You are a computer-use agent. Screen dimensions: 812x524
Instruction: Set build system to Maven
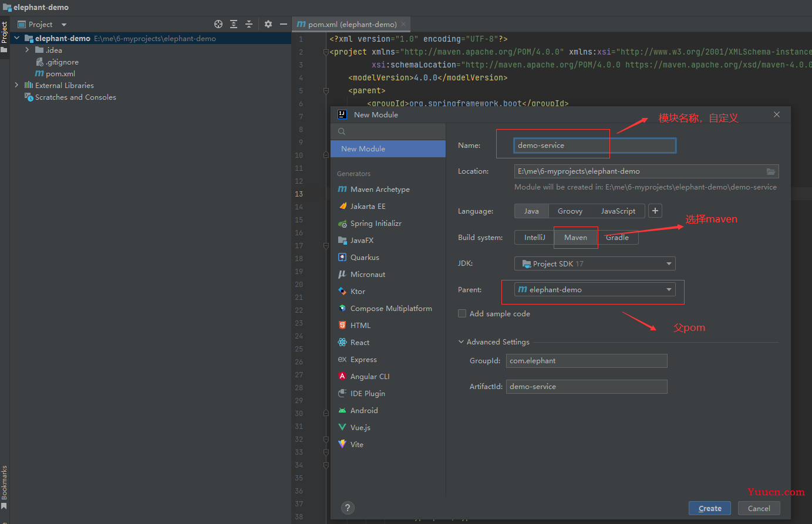(575, 237)
